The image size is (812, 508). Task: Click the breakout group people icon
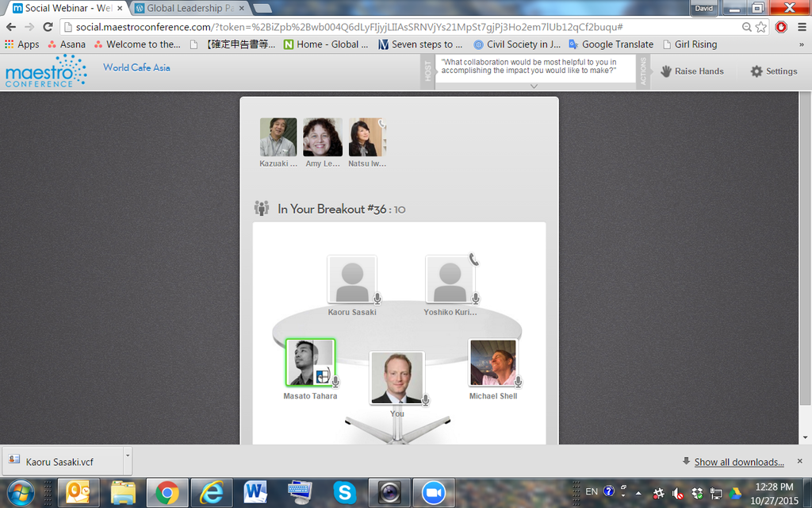(x=262, y=209)
